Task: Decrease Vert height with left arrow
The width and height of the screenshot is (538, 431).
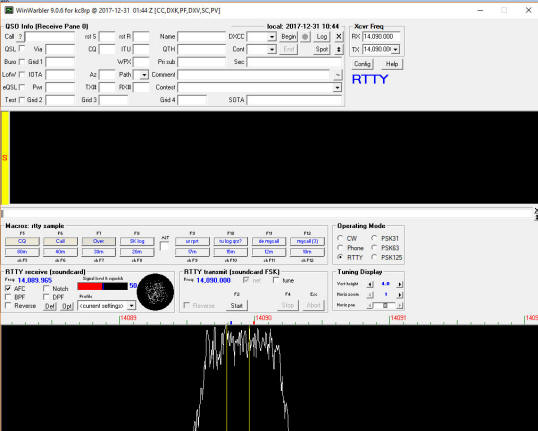Action: (370, 284)
